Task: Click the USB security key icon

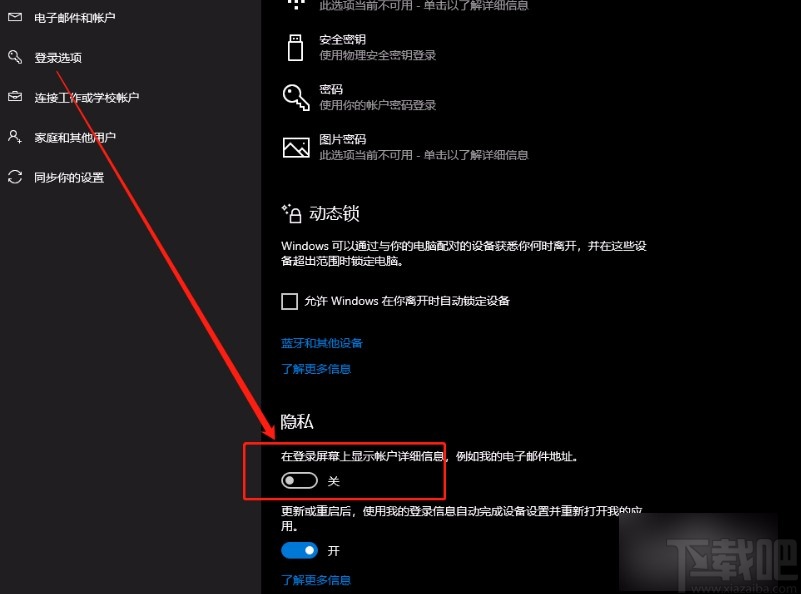Action: click(x=295, y=48)
